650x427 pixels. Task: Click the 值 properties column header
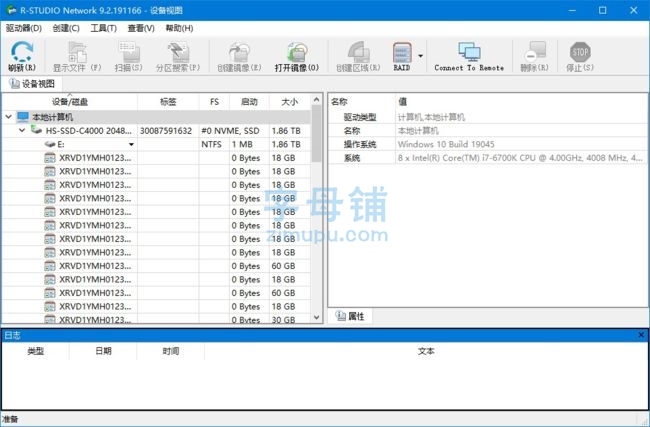click(403, 102)
